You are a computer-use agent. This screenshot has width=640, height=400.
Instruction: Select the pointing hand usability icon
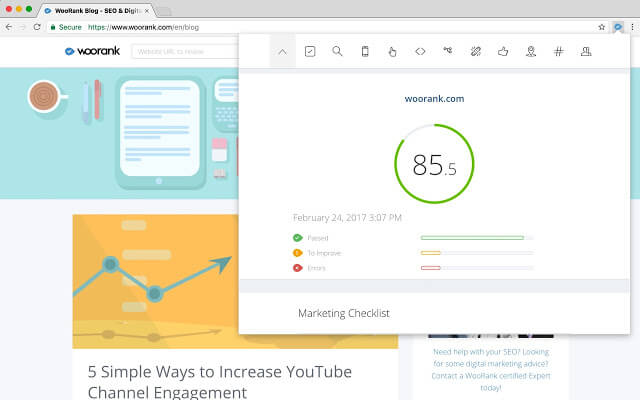(392, 51)
